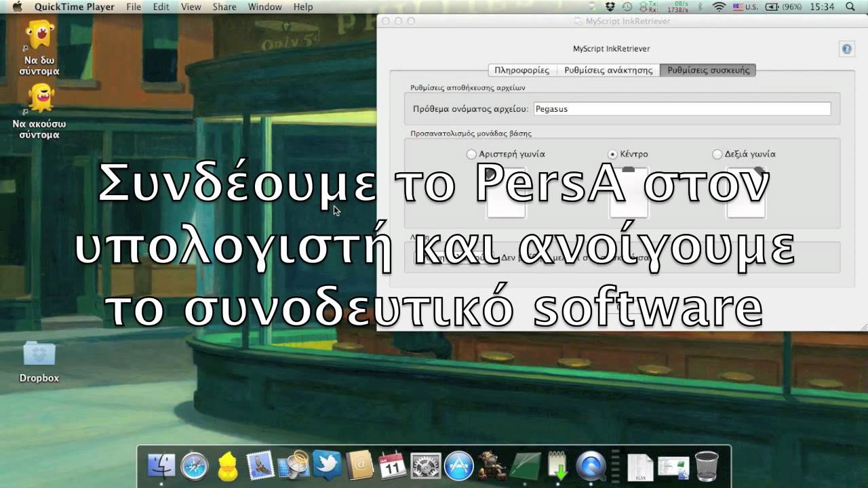Open the Trash in the dock
868x488 pixels.
tap(707, 466)
